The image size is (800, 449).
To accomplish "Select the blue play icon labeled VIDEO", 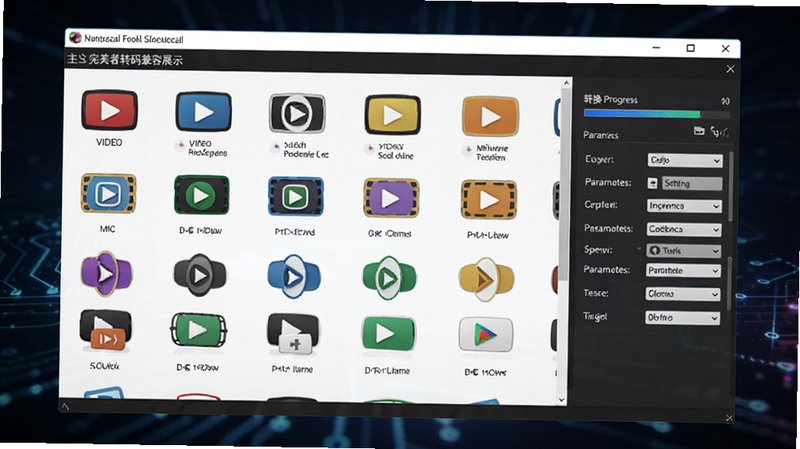I will (x=203, y=112).
